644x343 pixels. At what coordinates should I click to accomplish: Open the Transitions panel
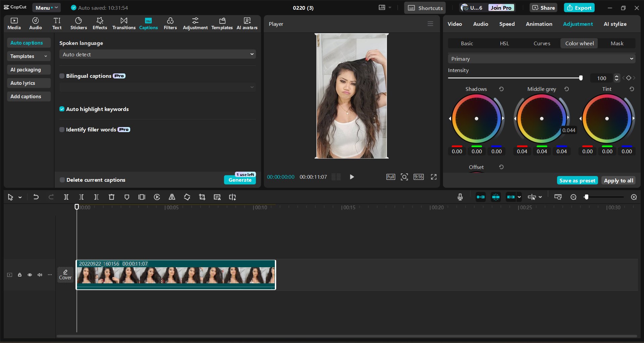pyautogui.click(x=123, y=23)
